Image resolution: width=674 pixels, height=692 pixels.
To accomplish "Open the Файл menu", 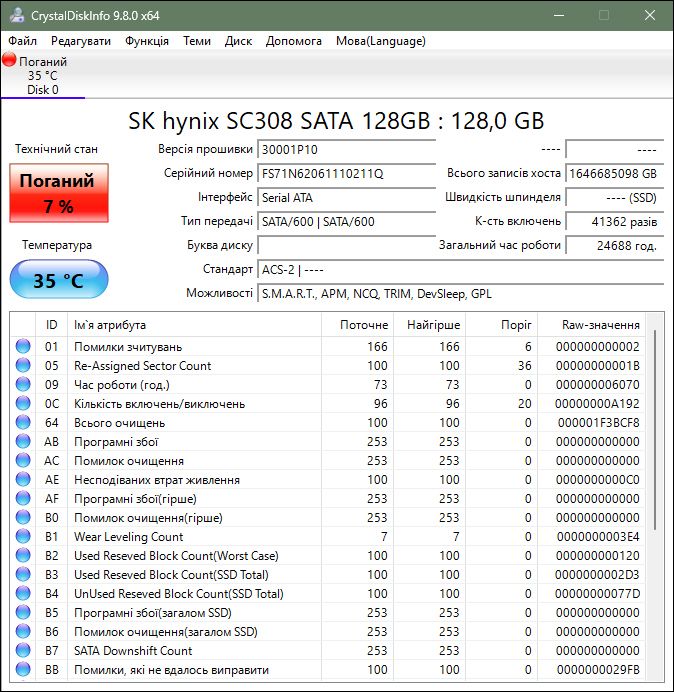I will tap(23, 41).
